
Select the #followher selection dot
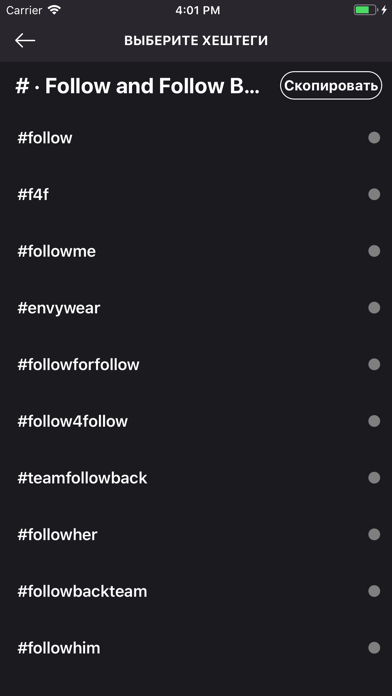coord(374,534)
